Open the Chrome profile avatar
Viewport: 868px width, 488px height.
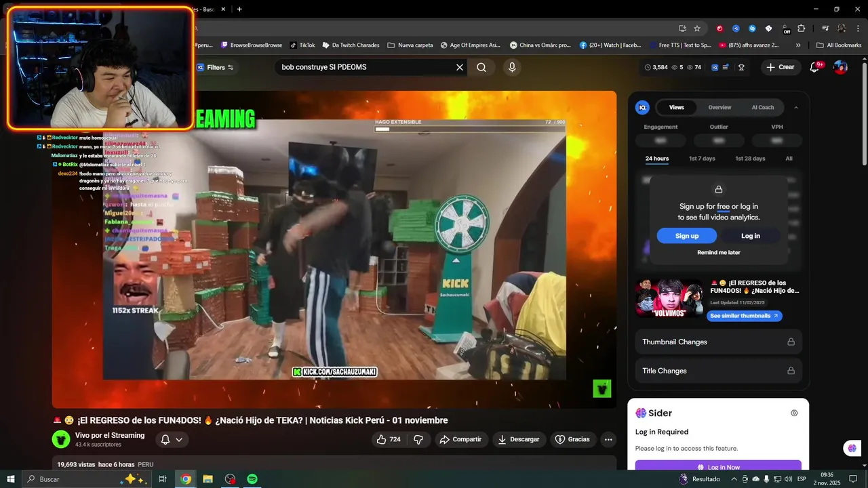(842, 28)
